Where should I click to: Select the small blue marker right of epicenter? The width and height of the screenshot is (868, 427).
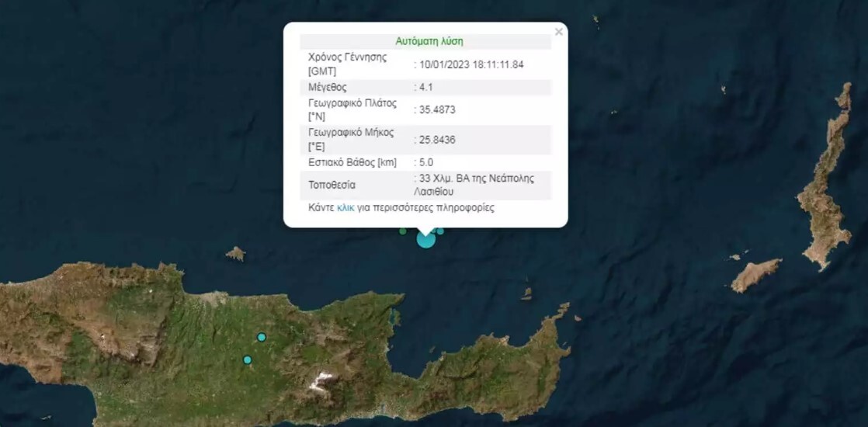coord(440,231)
